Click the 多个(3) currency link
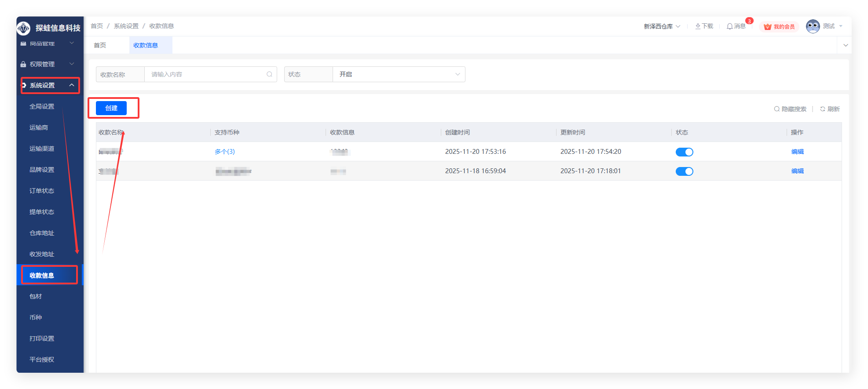This screenshot has width=868, height=389. point(224,152)
